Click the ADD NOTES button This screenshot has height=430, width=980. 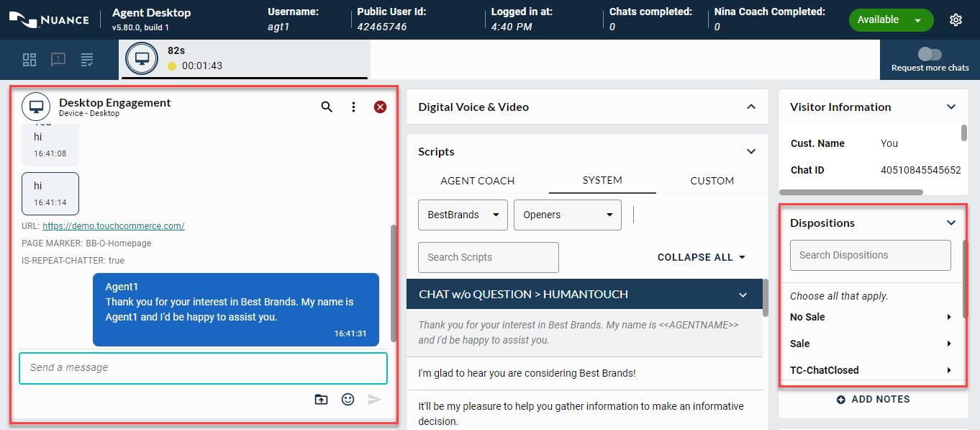tap(873, 399)
